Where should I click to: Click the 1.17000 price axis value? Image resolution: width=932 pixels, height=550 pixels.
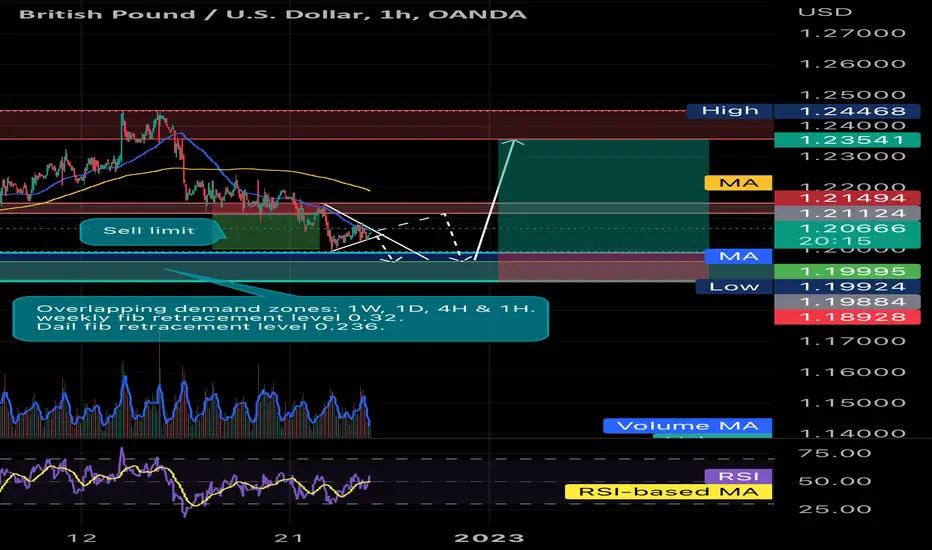853,341
